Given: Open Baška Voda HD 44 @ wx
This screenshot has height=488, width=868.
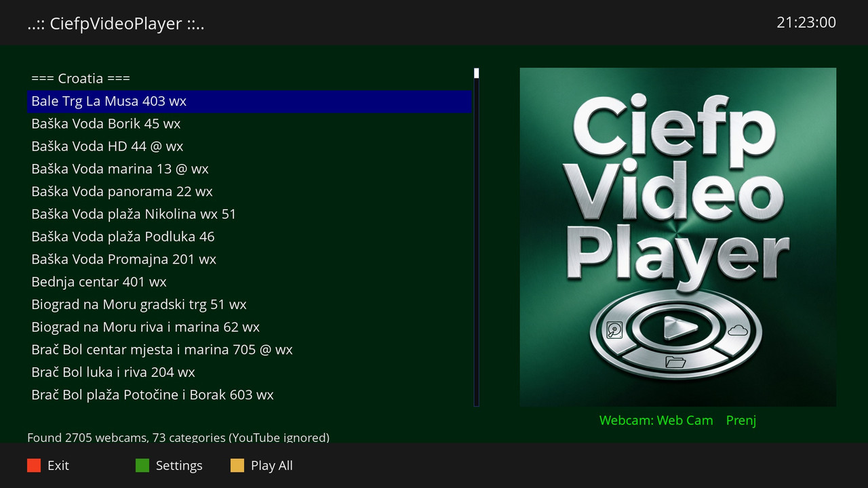Looking at the screenshot, I should (x=250, y=146).
